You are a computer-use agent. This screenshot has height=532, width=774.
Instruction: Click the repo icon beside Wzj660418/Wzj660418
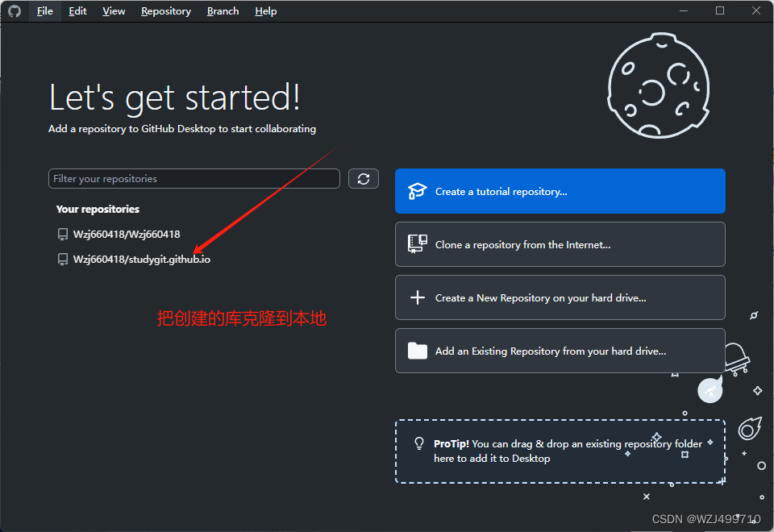pyautogui.click(x=63, y=235)
